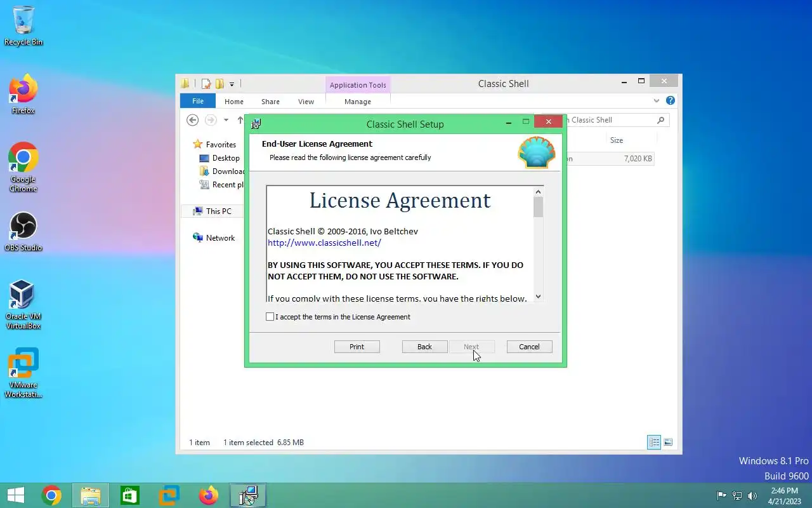Click the license text scrollbar up arrow
This screenshot has height=508, width=812.
coord(538,192)
